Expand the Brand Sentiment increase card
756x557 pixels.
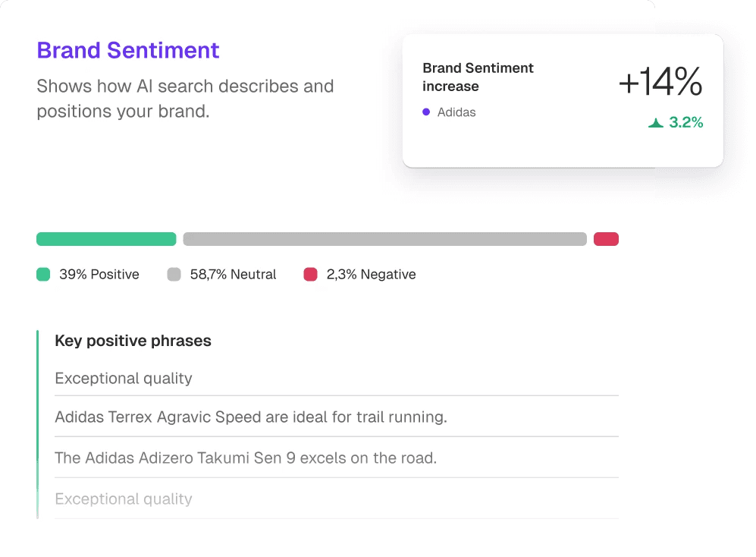tap(563, 99)
